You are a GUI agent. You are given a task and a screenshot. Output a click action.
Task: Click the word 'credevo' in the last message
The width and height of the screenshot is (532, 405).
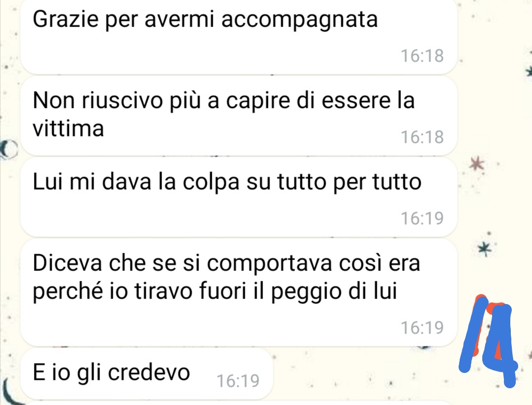click(149, 373)
